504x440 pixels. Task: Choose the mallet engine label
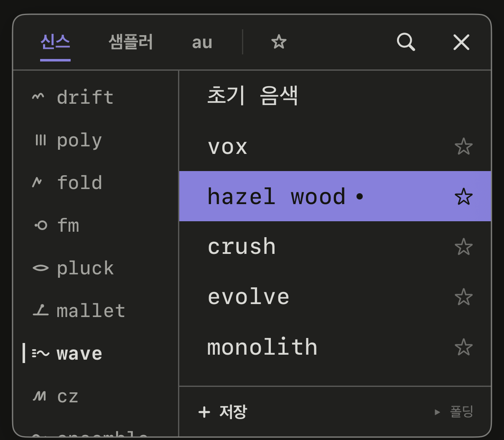point(91,310)
